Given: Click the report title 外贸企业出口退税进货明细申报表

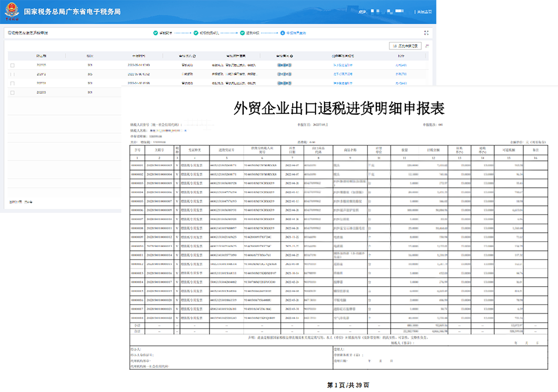Looking at the screenshot, I should (x=339, y=108).
